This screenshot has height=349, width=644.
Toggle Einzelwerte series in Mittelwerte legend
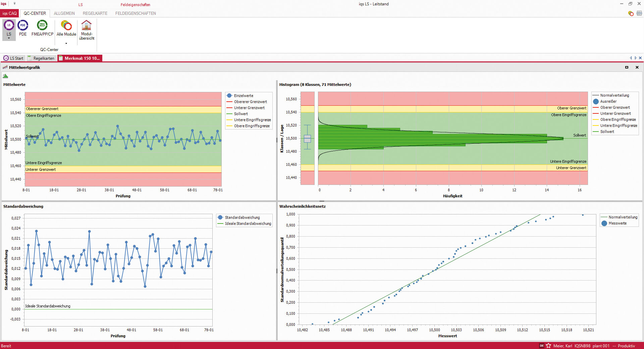[x=243, y=96]
